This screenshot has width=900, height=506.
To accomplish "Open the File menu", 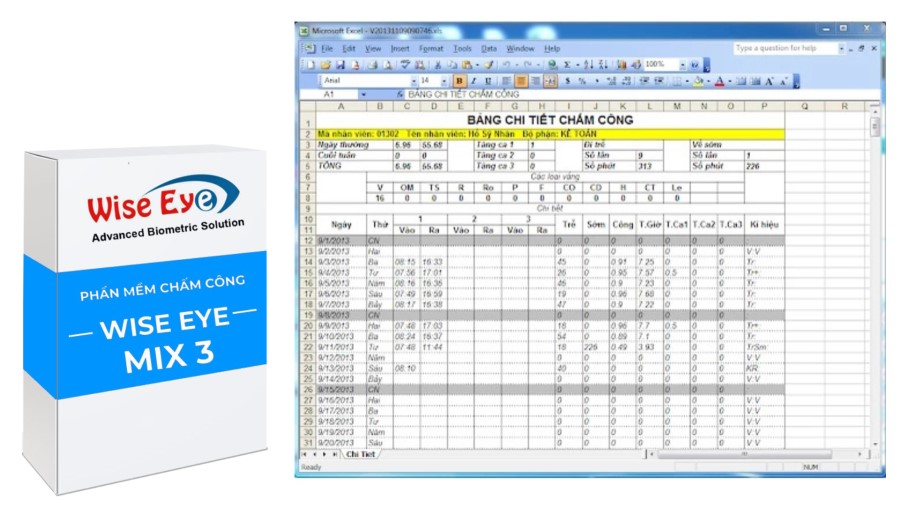I will (x=327, y=49).
